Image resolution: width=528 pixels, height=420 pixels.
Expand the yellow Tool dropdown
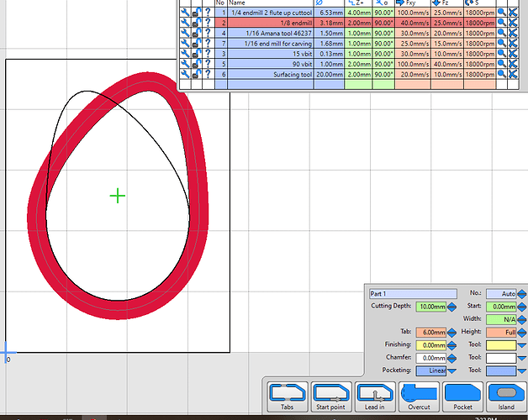521,344
